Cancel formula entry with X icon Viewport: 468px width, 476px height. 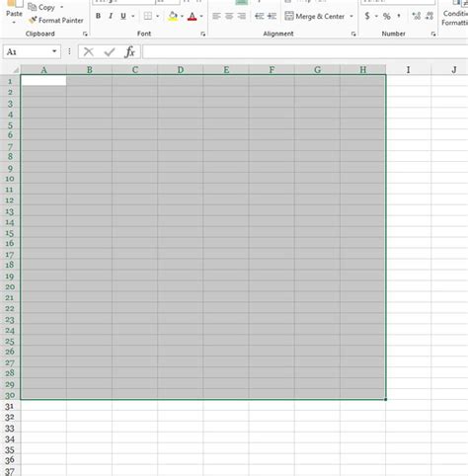click(89, 51)
